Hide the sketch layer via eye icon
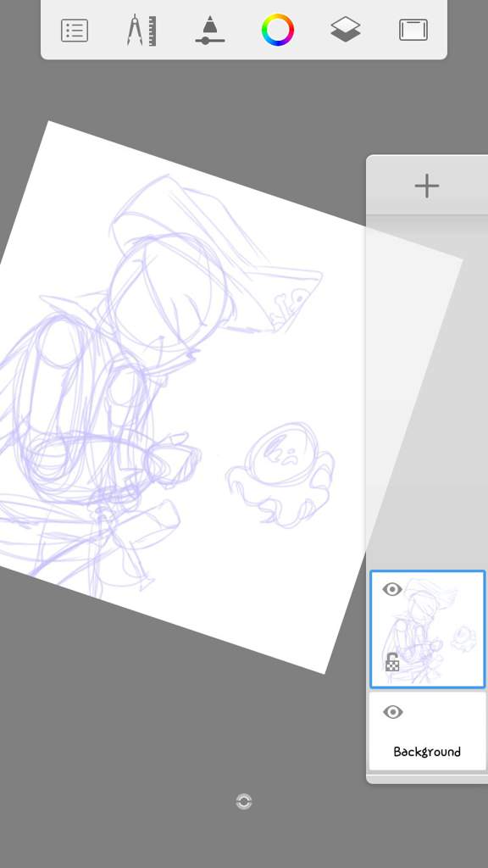488x868 pixels. pyautogui.click(x=392, y=590)
